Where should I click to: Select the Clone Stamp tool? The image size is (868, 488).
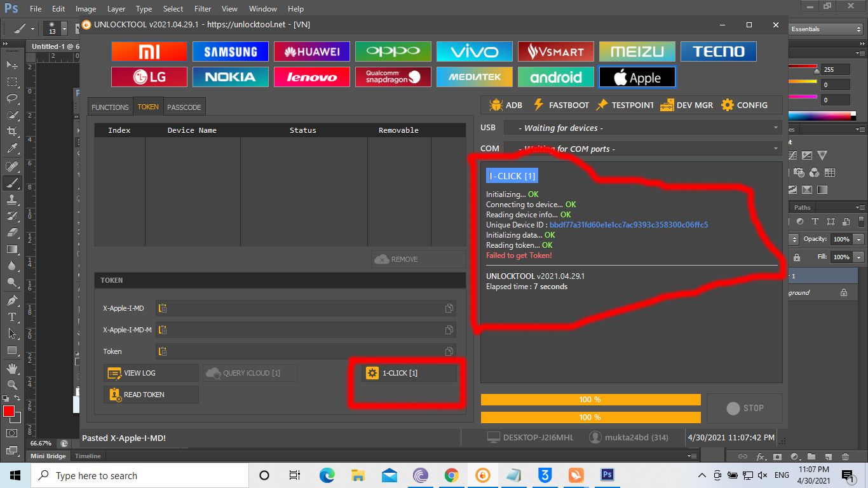(x=12, y=200)
